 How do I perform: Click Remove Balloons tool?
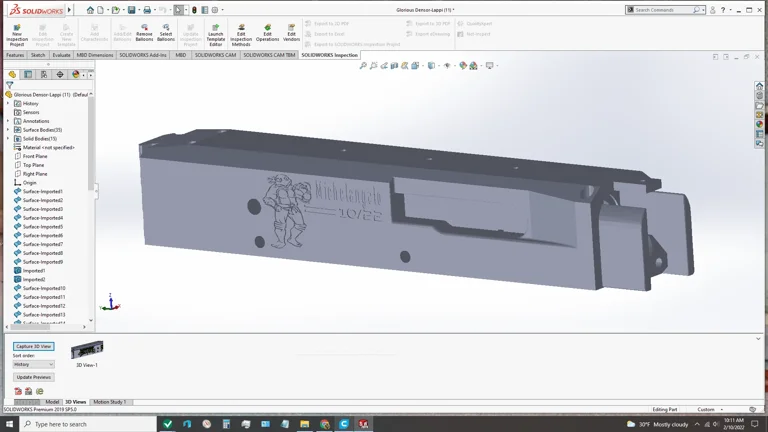144,34
